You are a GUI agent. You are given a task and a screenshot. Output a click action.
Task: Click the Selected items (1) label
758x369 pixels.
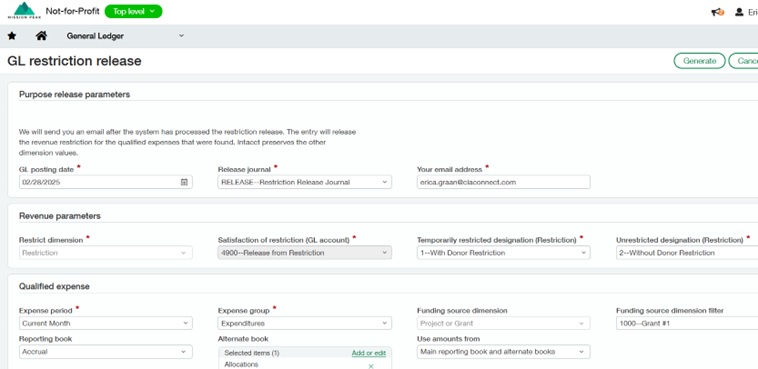(252, 353)
